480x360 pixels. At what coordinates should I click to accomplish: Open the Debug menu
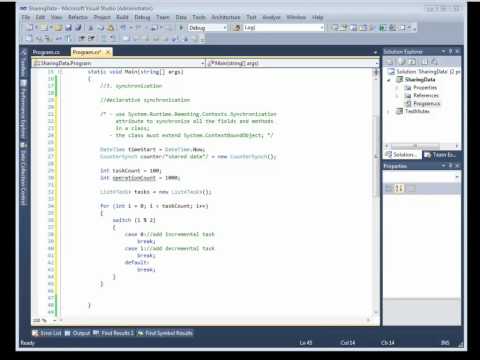pyautogui.click(x=142, y=17)
